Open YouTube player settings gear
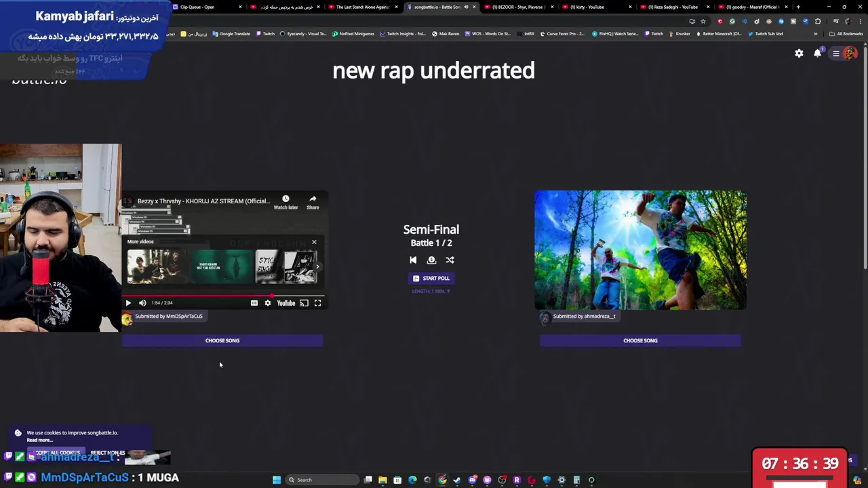The width and height of the screenshot is (868, 488). coord(267,303)
